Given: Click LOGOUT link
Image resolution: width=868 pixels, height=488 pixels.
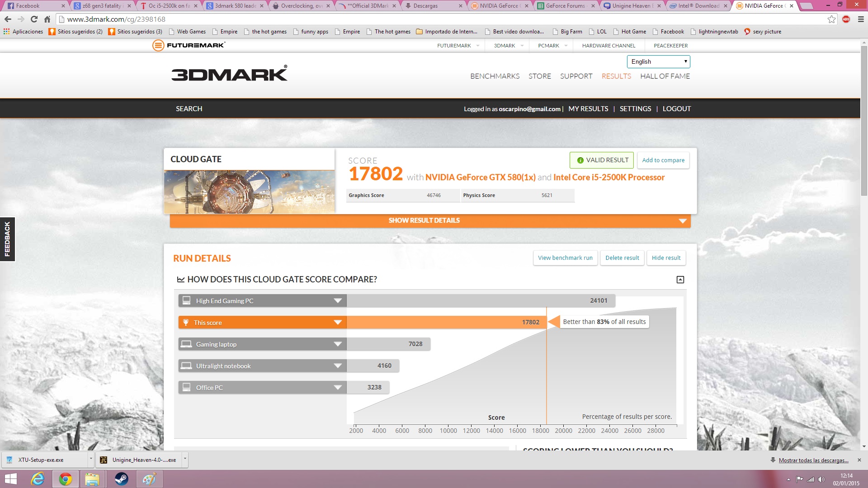Looking at the screenshot, I should [676, 109].
